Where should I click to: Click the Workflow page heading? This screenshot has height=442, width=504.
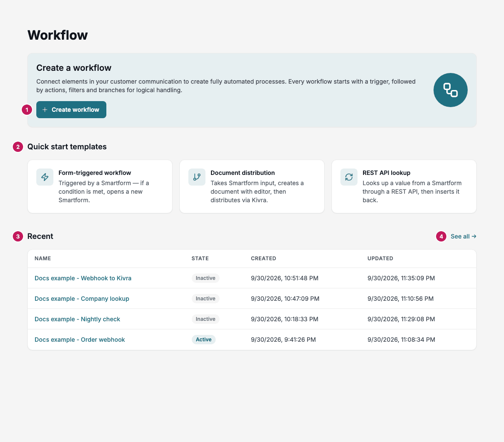coord(58,35)
